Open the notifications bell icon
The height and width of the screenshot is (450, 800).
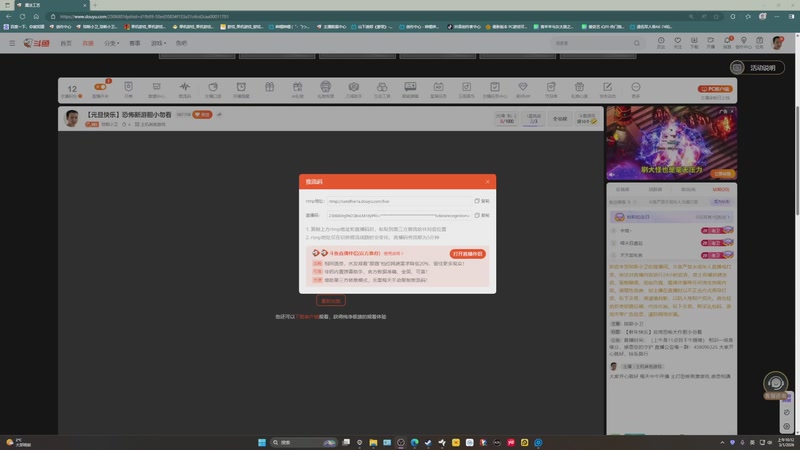[x=727, y=42]
